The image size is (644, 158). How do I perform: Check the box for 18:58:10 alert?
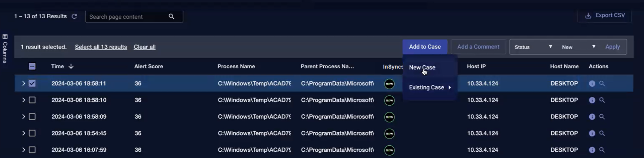coord(32,100)
